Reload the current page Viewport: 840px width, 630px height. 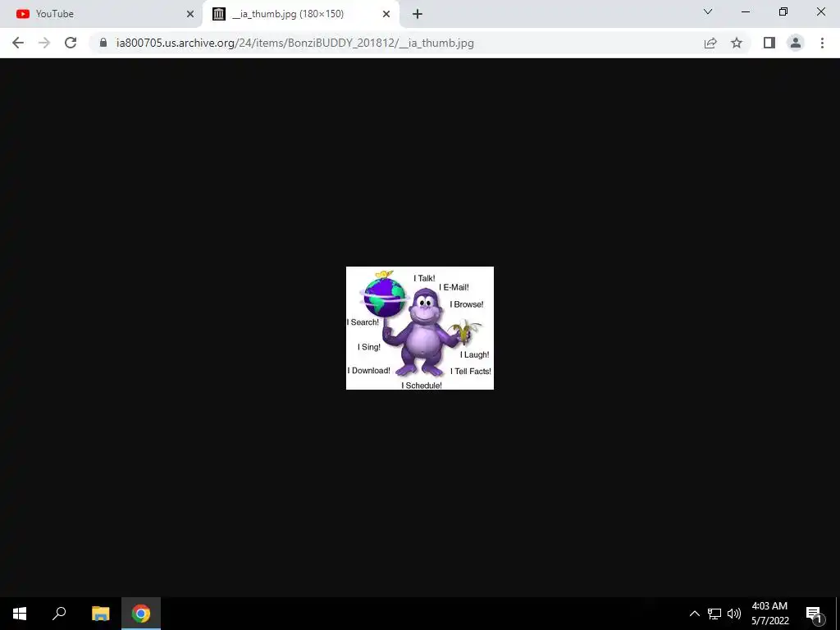[71, 43]
